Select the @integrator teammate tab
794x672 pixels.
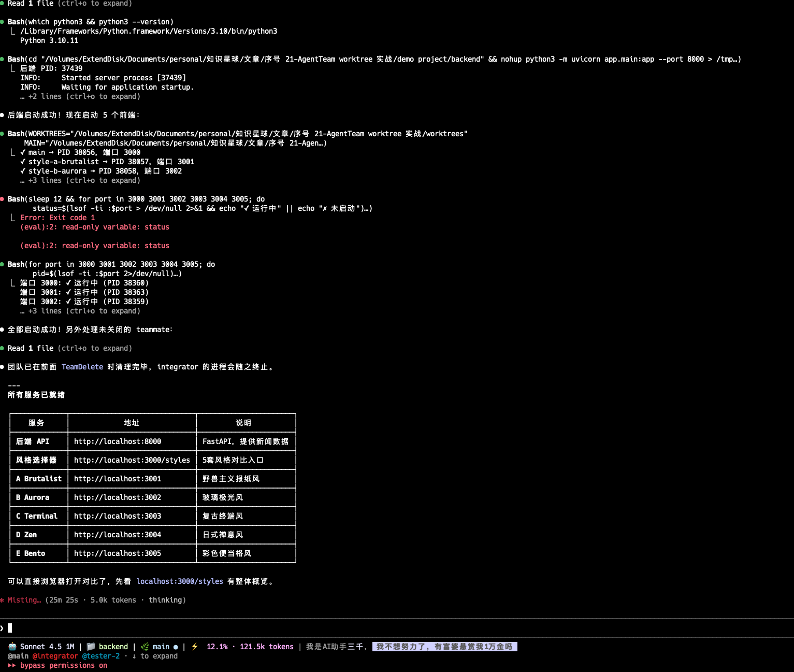click(55, 656)
